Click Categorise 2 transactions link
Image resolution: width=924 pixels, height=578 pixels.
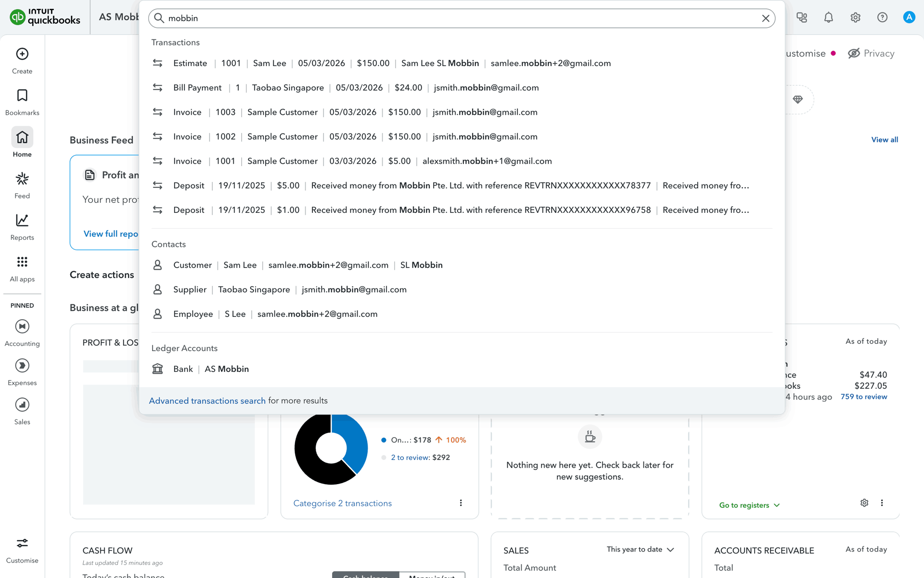[x=342, y=503]
